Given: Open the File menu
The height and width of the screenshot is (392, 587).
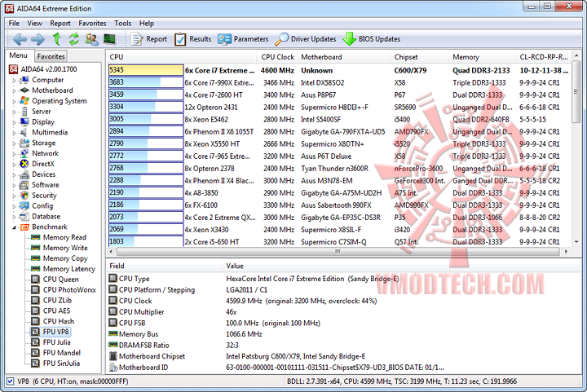Looking at the screenshot, I should pyautogui.click(x=14, y=23).
